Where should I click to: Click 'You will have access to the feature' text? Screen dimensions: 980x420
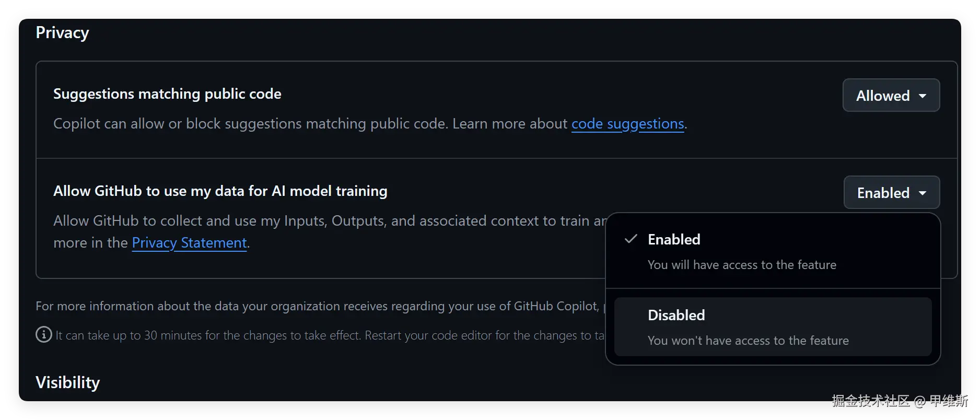[x=741, y=265]
